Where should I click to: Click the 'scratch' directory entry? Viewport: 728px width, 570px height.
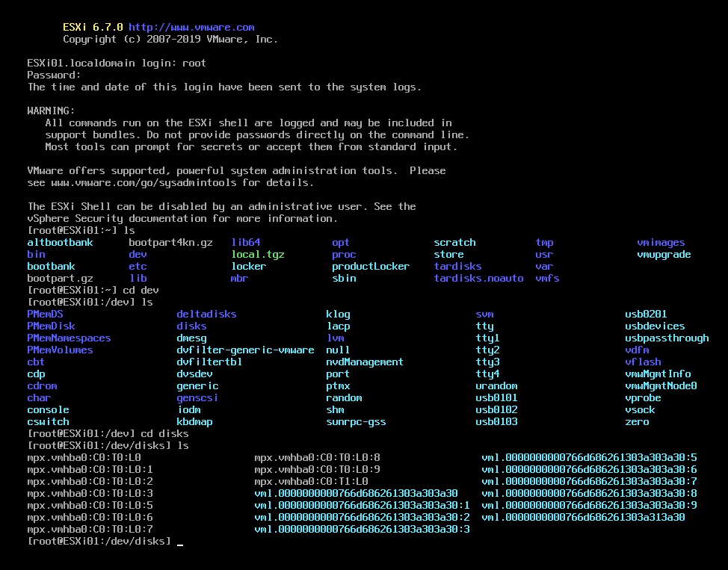click(454, 242)
